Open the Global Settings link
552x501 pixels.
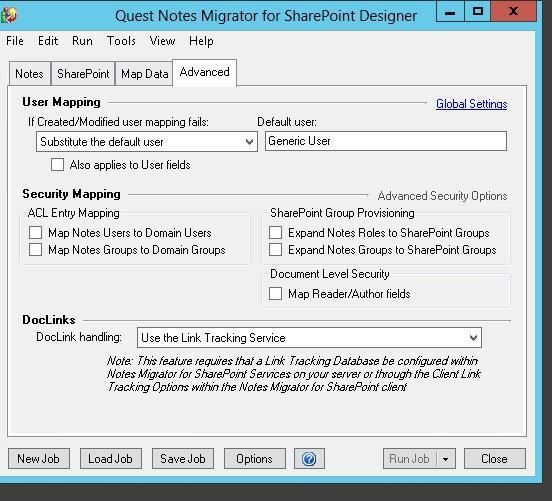click(x=472, y=104)
